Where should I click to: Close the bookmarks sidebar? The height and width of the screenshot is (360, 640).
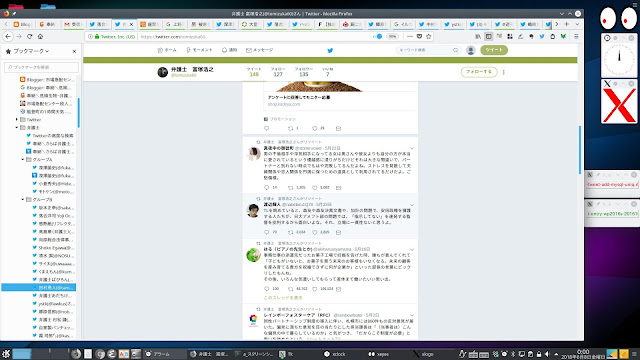tap(74, 51)
